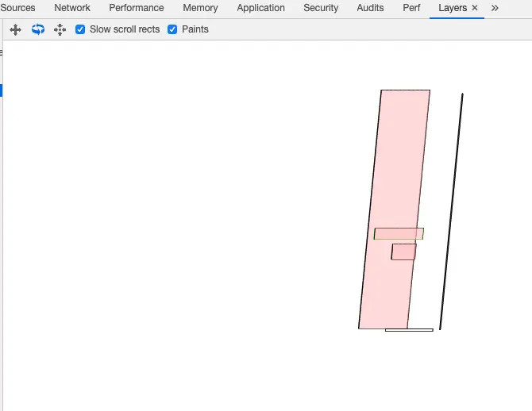The image size is (532, 411).
Task: Open the Performance tab
Action: coord(137,8)
